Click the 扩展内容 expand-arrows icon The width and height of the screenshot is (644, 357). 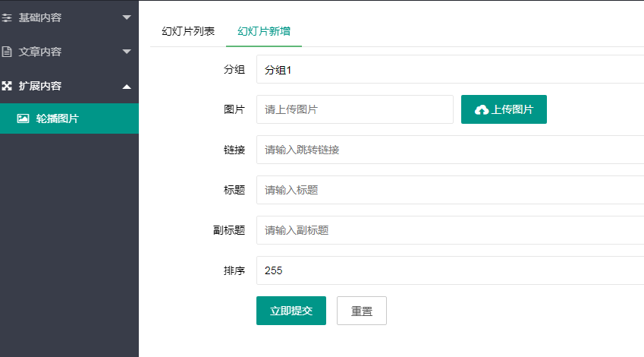pos(7,86)
